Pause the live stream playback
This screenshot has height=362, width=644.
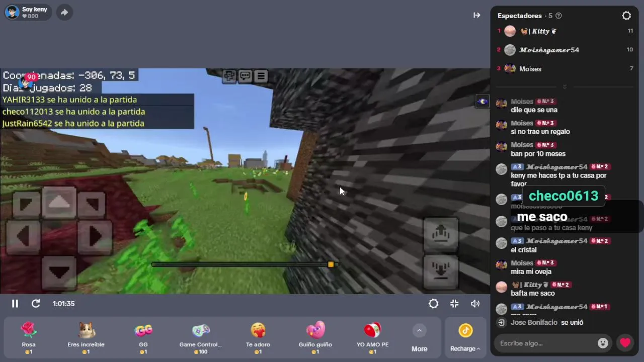tap(15, 304)
